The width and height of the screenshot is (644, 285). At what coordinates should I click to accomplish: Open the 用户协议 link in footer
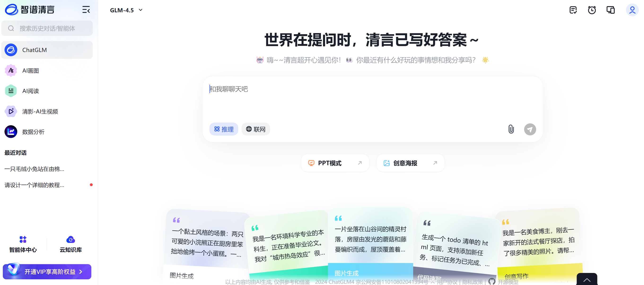[447, 282]
